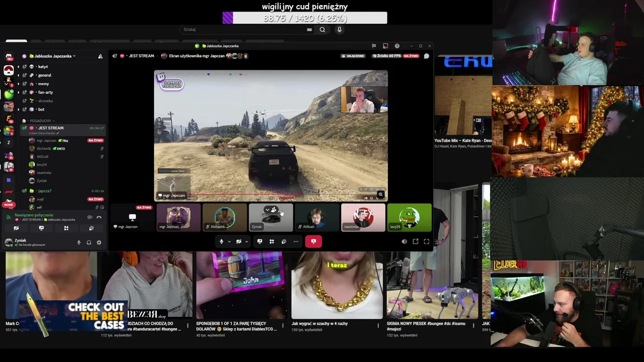Viewport: 644px width, 362px height.
Task: Click the Discord inbox icon in title bar
Action: click(385, 46)
